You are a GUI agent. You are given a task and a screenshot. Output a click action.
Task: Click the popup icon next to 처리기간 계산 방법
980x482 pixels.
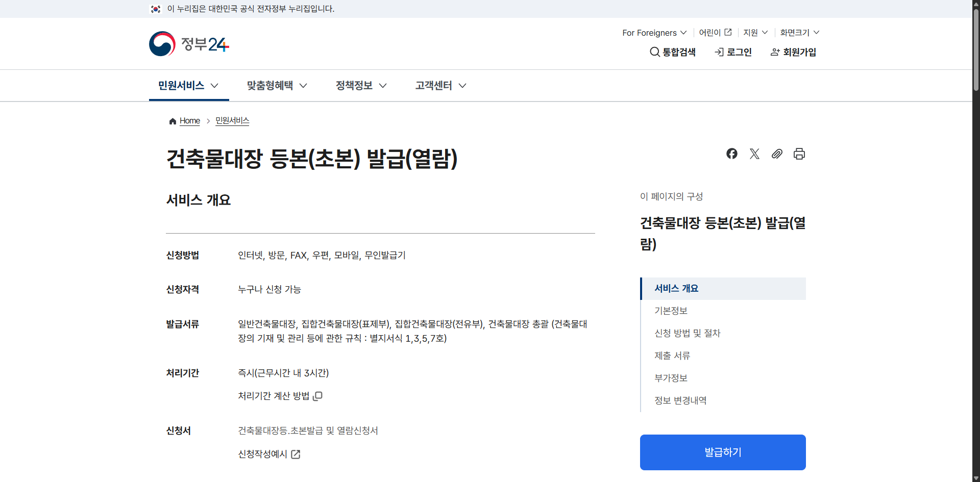point(318,396)
